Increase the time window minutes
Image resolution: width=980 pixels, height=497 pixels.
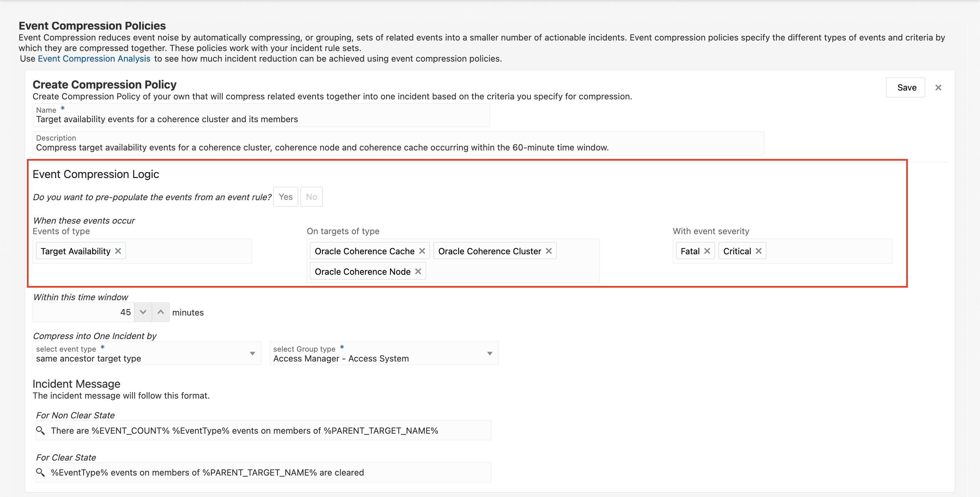161,312
